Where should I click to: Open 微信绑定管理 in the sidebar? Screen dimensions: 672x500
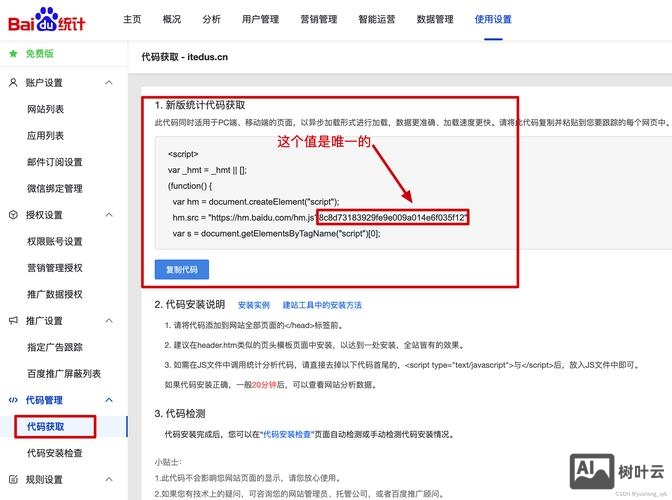pos(55,189)
